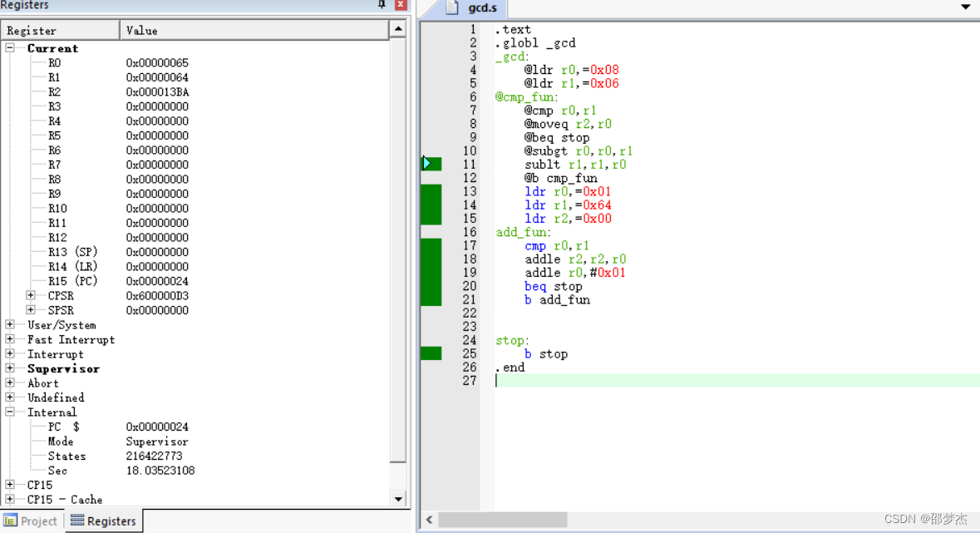Click the pin icon on the Registers panel
Image resolution: width=980 pixels, height=533 pixels.
(382, 5)
